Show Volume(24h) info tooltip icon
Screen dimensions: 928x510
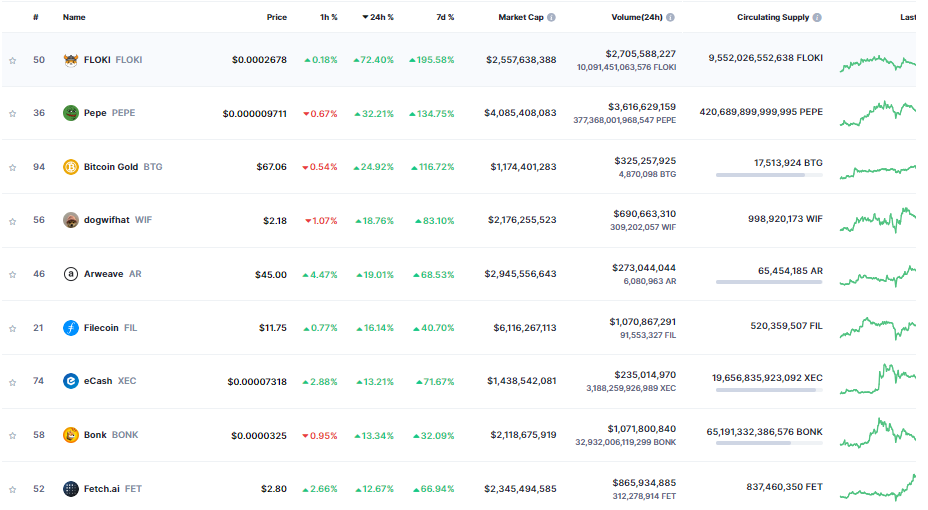[x=671, y=17]
